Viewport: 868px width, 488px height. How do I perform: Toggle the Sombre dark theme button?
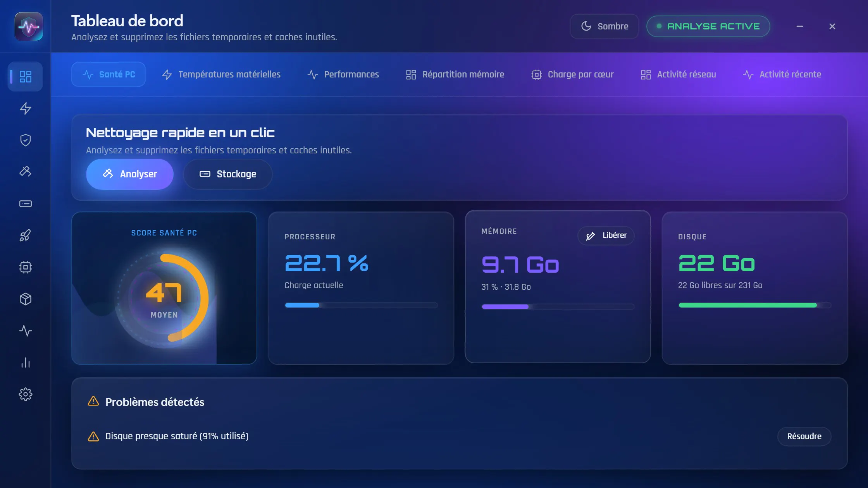(x=604, y=26)
